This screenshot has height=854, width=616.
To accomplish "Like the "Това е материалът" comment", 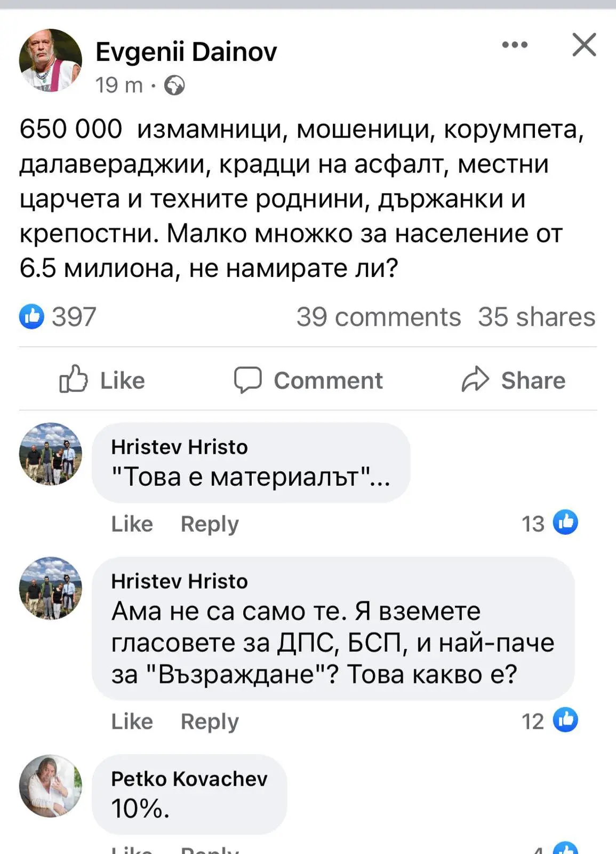I will tap(132, 524).
